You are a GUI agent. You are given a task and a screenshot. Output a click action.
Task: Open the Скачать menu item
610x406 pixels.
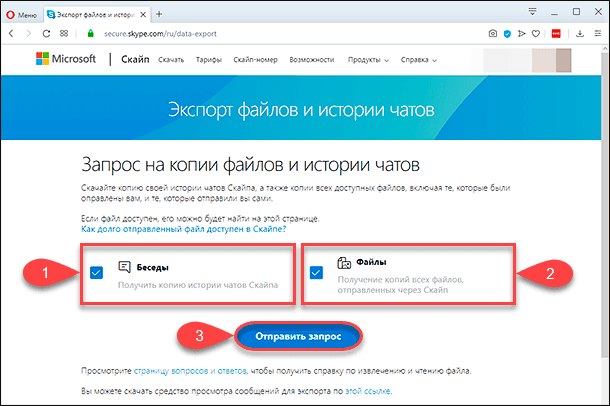click(171, 60)
